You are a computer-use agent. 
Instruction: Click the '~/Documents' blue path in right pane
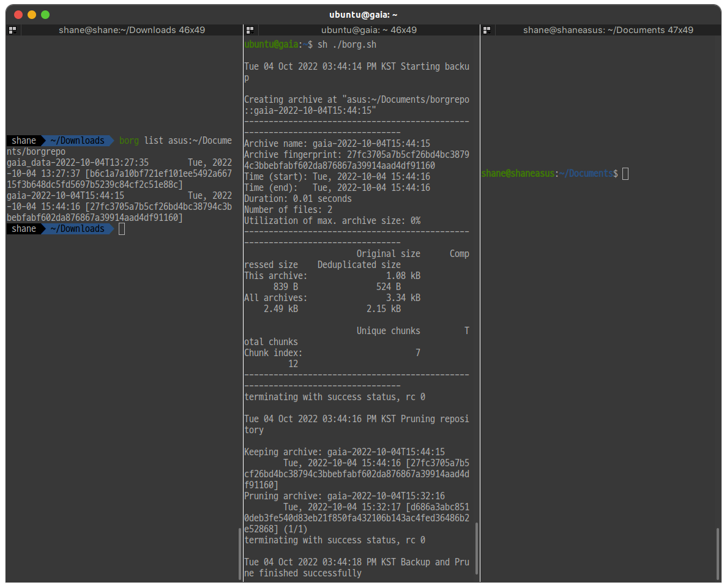click(586, 174)
